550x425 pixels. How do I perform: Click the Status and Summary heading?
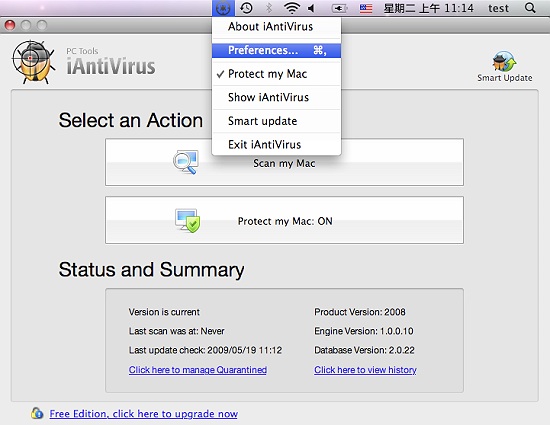click(152, 270)
